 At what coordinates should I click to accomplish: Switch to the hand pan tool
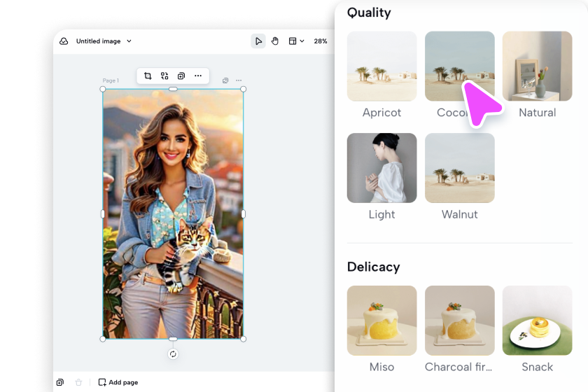point(275,41)
